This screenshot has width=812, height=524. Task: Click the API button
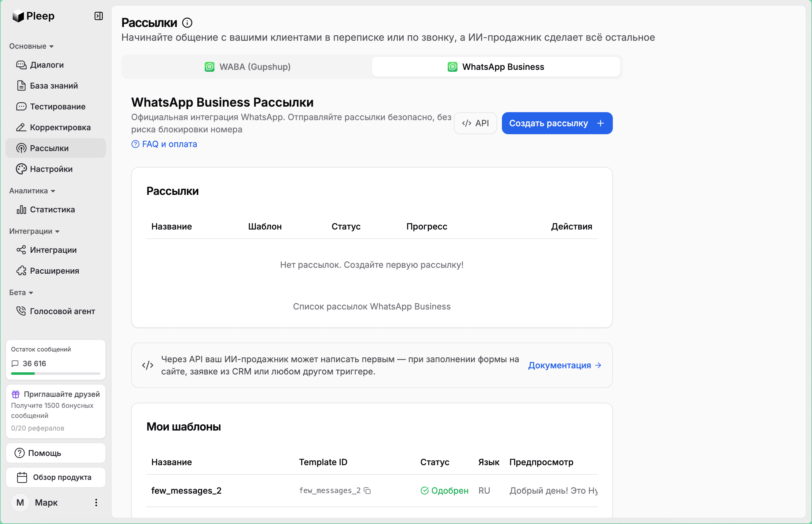(476, 123)
